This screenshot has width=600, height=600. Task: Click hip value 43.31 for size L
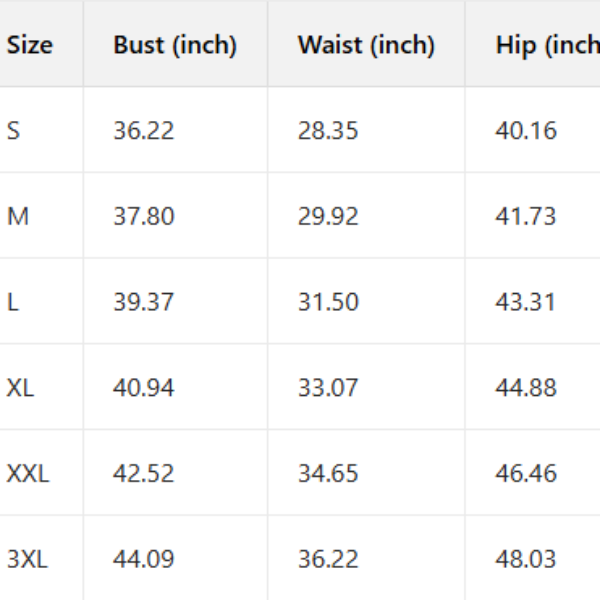tap(526, 302)
